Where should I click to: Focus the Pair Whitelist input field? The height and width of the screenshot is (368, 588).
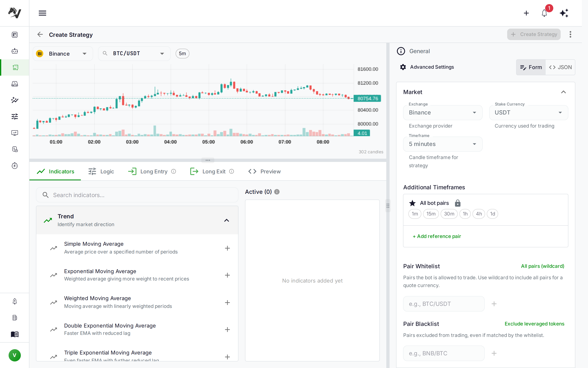coord(444,304)
